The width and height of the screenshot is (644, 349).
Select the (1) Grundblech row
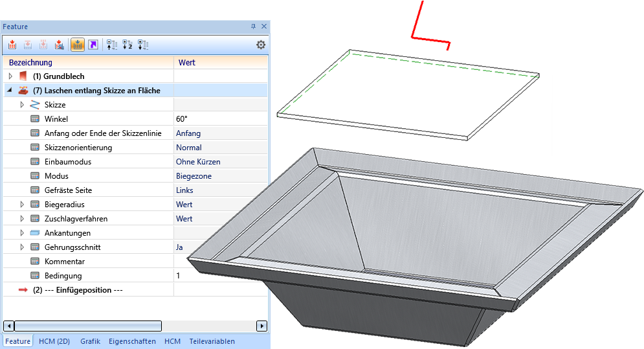click(x=135, y=76)
